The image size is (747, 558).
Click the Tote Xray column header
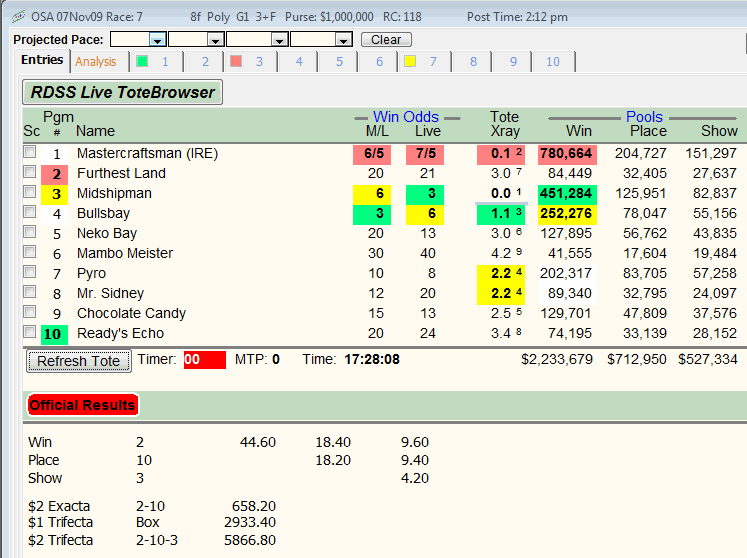505,124
